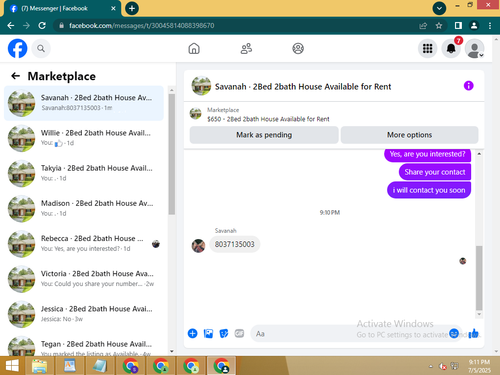Close the Messenger | Facebook tab
500x375 pixels.
(113, 8)
